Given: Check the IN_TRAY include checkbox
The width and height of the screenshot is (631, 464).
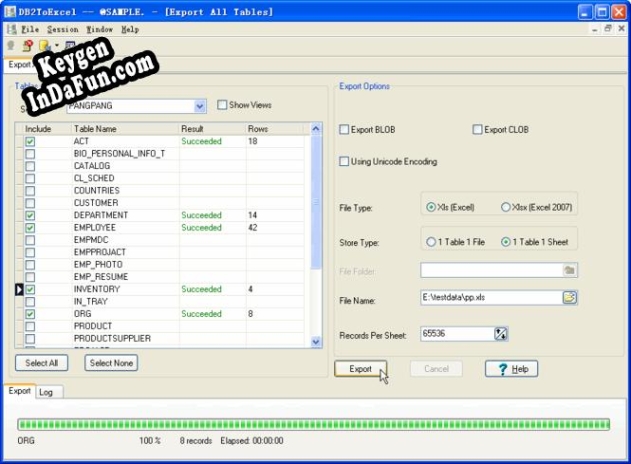Looking at the screenshot, I should 30,302.
